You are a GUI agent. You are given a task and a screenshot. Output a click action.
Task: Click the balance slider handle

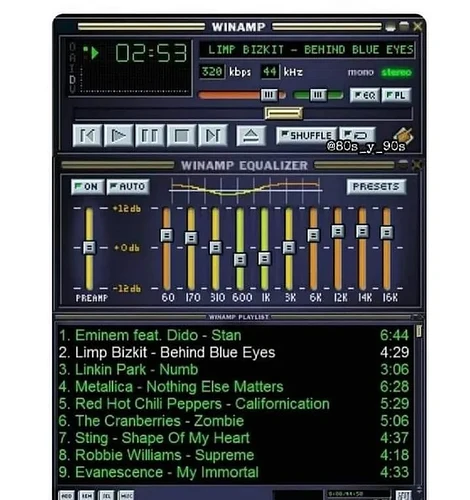tap(318, 95)
